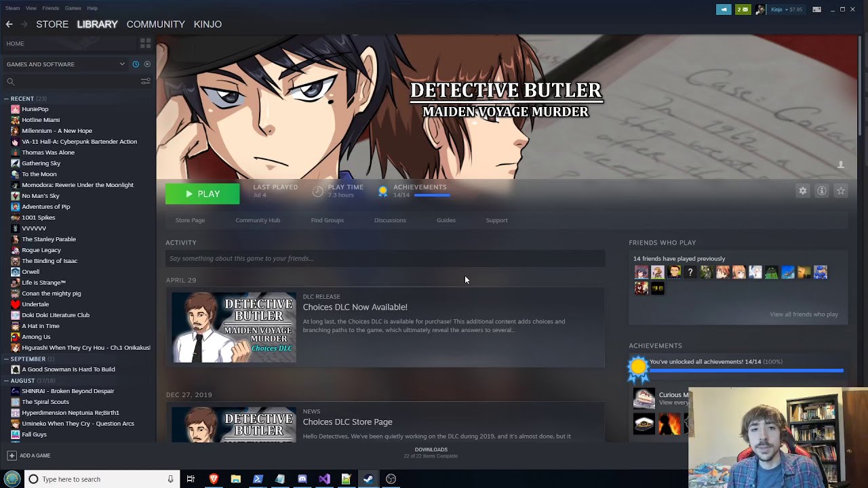Open Discord from taskbar
The width and height of the screenshot is (868, 488).
click(x=302, y=479)
